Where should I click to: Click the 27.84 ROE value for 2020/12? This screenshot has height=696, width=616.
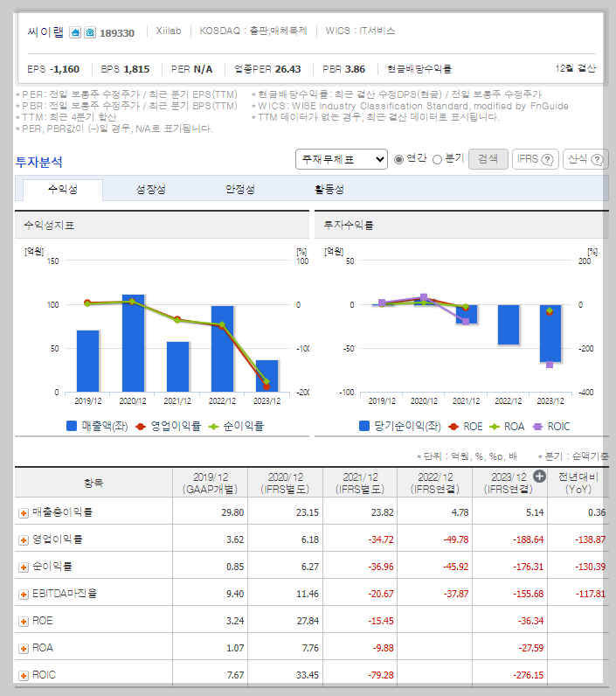tap(308, 621)
